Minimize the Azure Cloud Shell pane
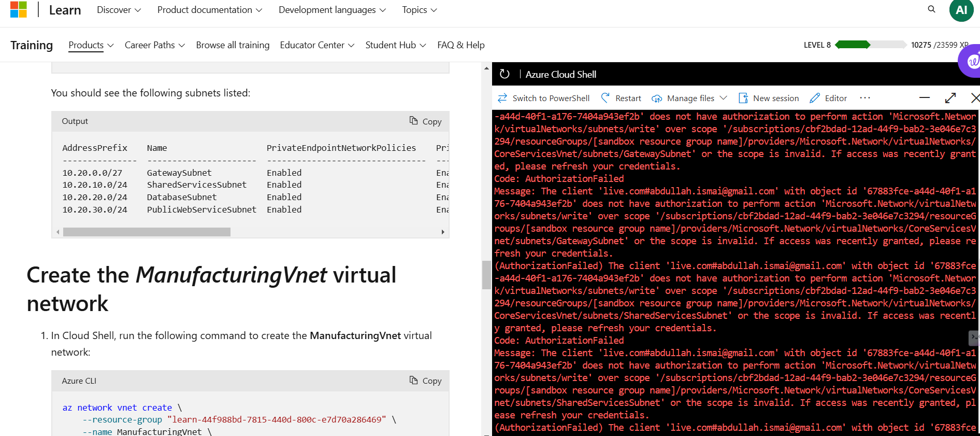 pyautogui.click(x=925, y=98)
